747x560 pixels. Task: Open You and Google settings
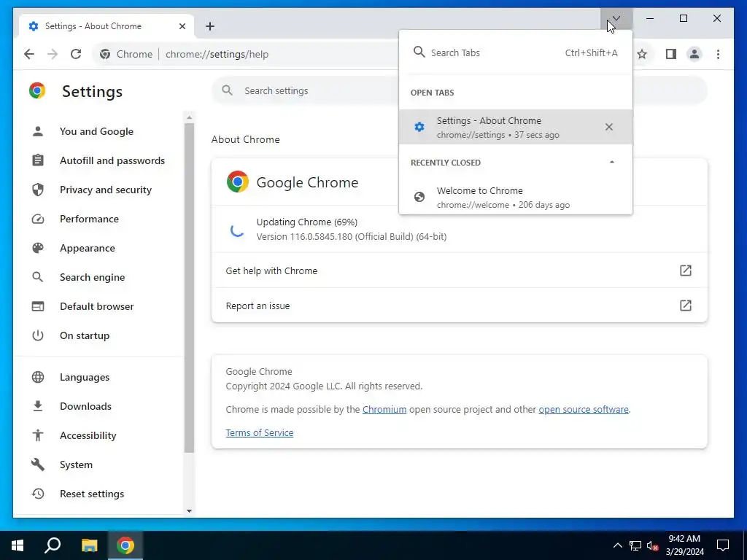coord(96,131)
